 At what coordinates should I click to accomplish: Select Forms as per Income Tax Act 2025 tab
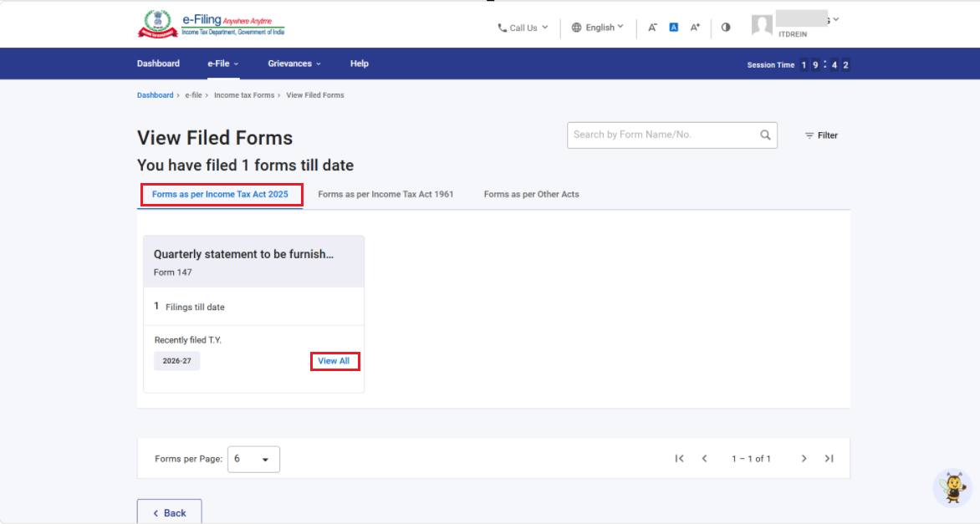[220, 194]
